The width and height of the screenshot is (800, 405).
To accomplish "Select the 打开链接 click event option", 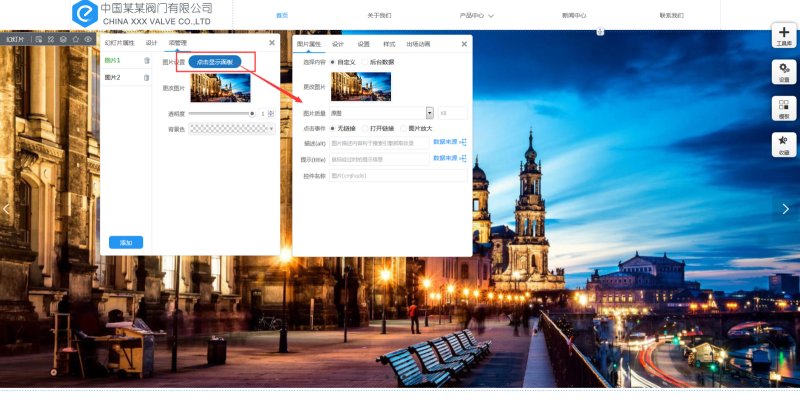I will [x=366, y=128].
